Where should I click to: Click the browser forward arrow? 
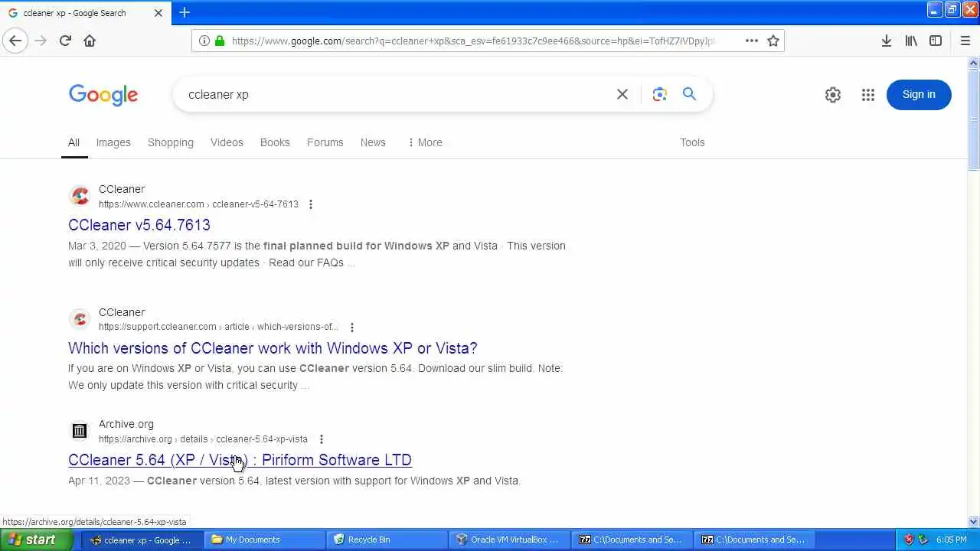tap(41, 41)
